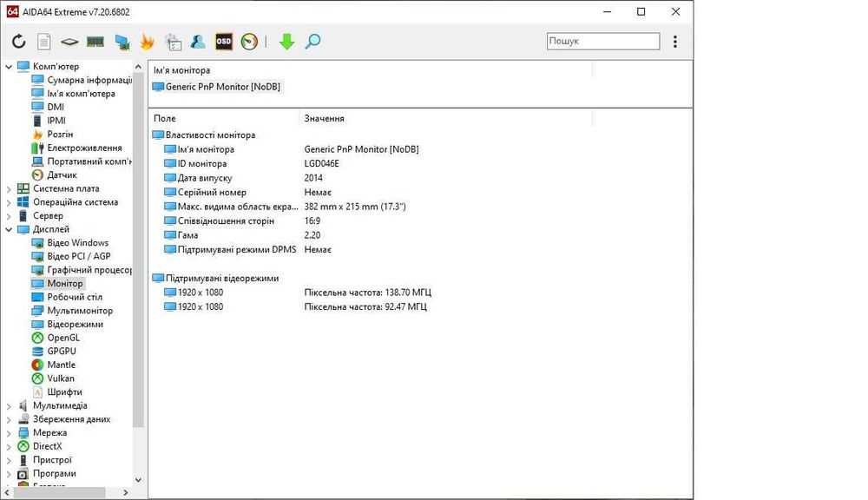Expand the Збереження даних node
The height and width of the screenshot is (500, 868).
click(9, 420)
